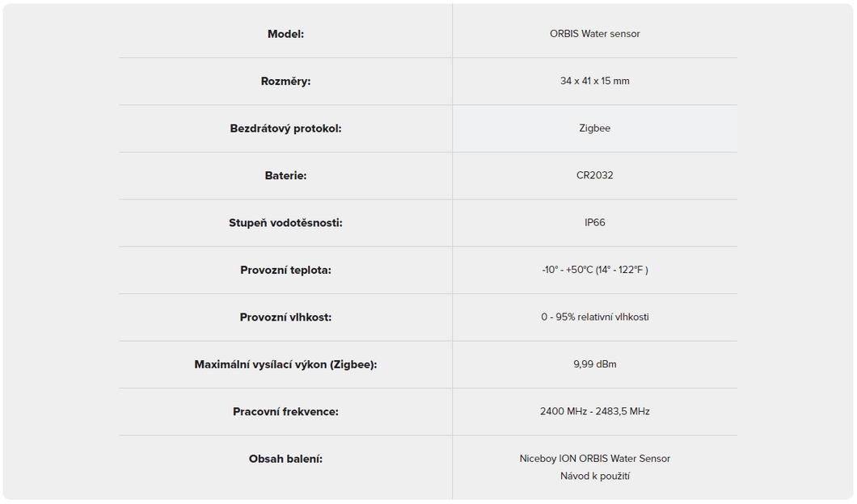Click the 'Pracovní frekvence:' label
The height and width of the screenshot is (504, 857).
click(x=285, y=412)
